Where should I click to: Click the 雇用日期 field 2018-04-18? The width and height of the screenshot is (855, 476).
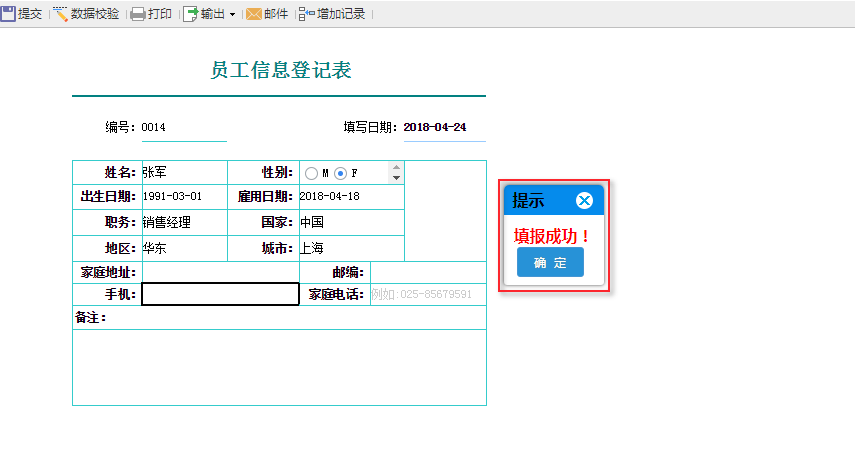click(x=352, y=196)
